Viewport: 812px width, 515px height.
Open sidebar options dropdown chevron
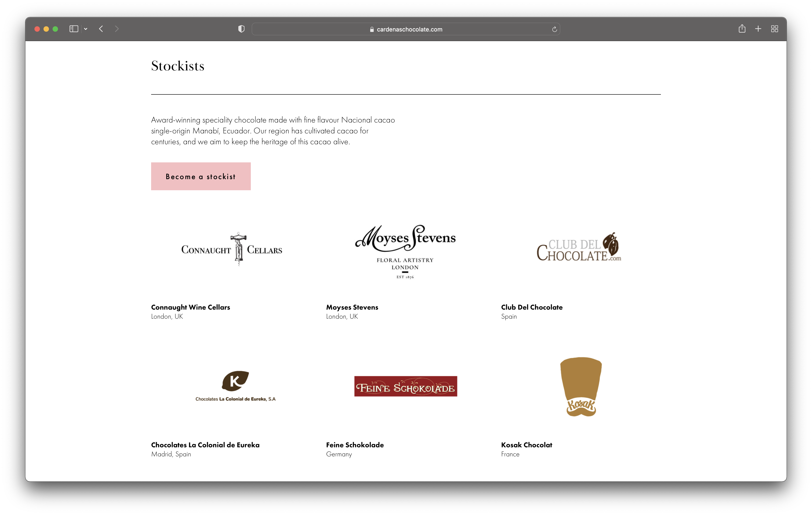pyautogui.click(x=86, y=29)
